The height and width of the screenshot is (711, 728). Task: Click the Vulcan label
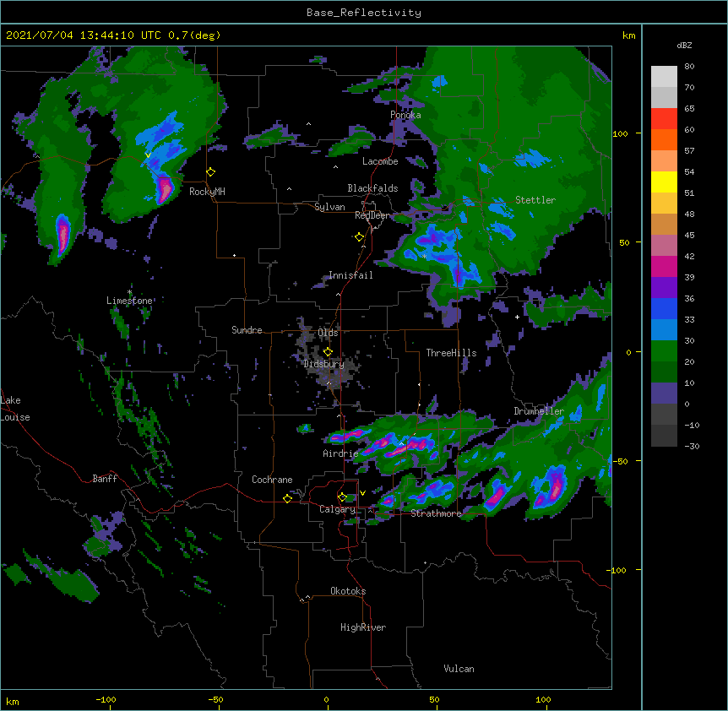pyautogui.click(x=459, y=669)
